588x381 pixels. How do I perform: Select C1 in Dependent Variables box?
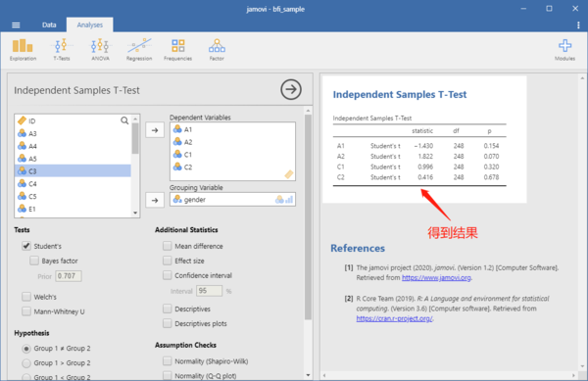point(232,155)
